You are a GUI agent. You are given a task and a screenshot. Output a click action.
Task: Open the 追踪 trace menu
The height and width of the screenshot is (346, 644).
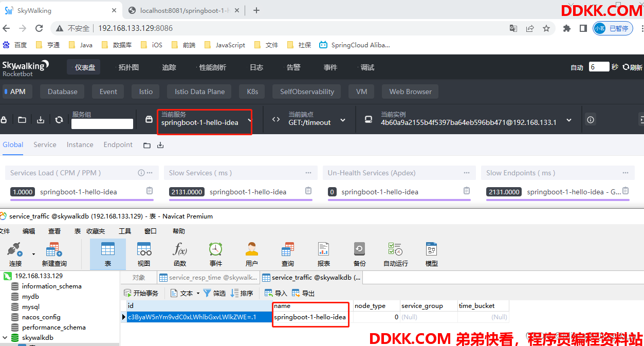coord(169,67)
